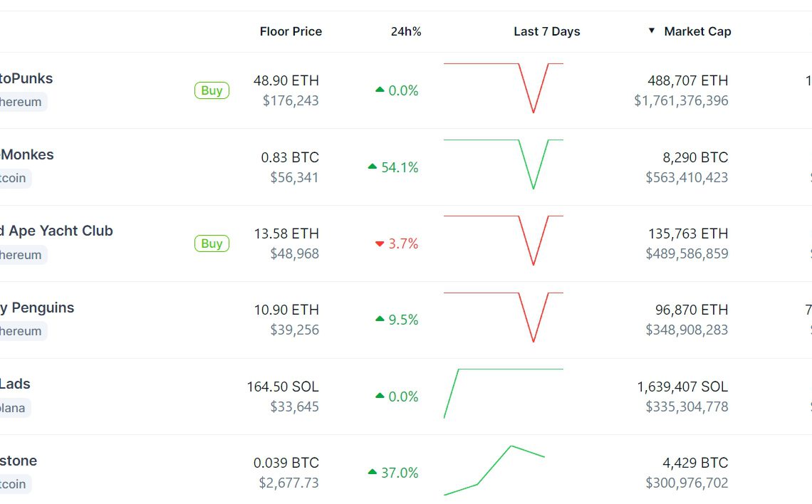
Task: Click the sort arrow icon beside Market Cap
Action: 651,31
